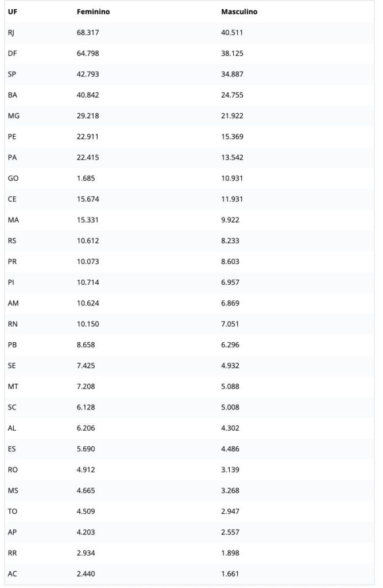This screenshot has height=588, width=383.
Task: Click PR's Feminino value 10.073
Action: pyautogui.click(x=88, y=261)
